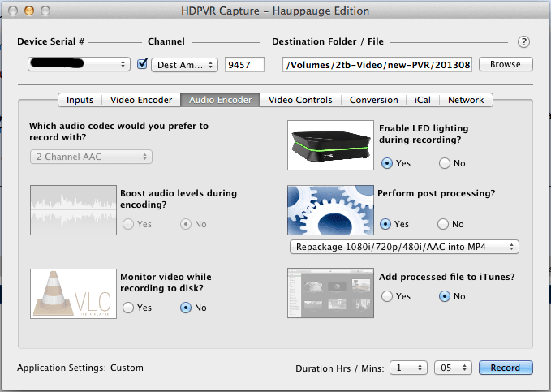The width and height of the screenshot is (551, 392).
Task: Select No for perform post processing
Action: [443, 224]
